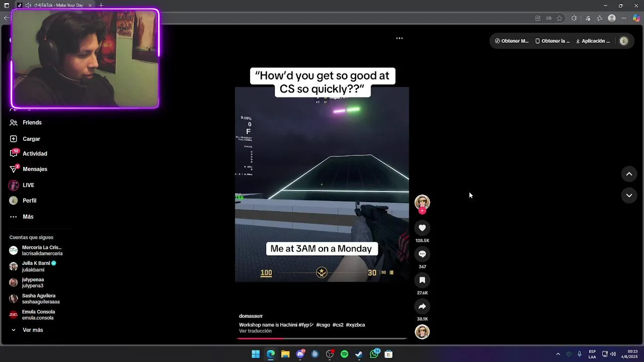Open Steam from the taskbar
Screen dimensions: 644x362
(359, 354)
